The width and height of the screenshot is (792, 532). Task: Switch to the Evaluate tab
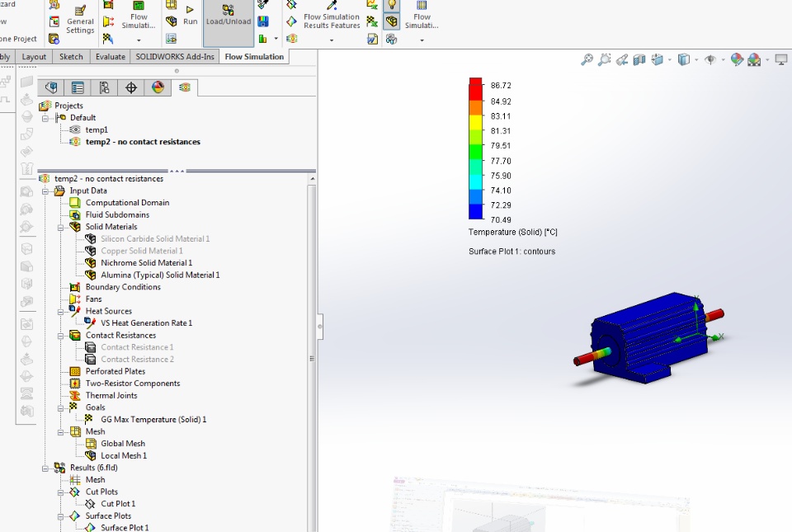[x=110, y=57]
